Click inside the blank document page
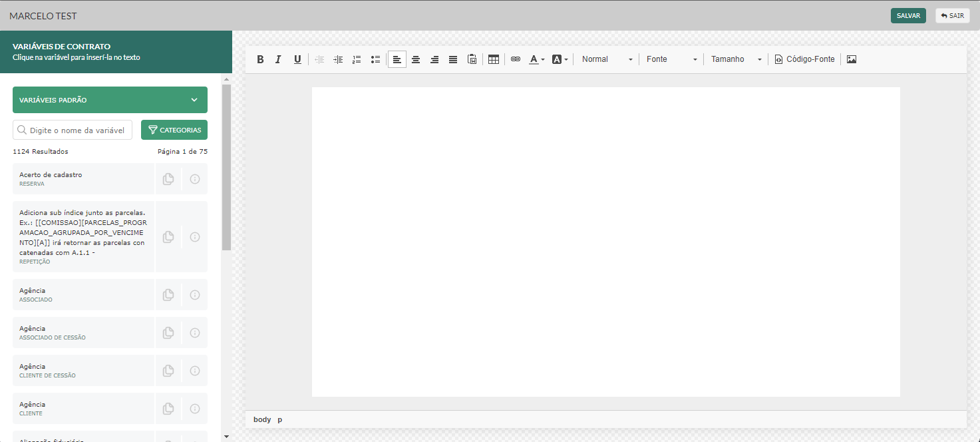980x442 pixels. (605, 242)
